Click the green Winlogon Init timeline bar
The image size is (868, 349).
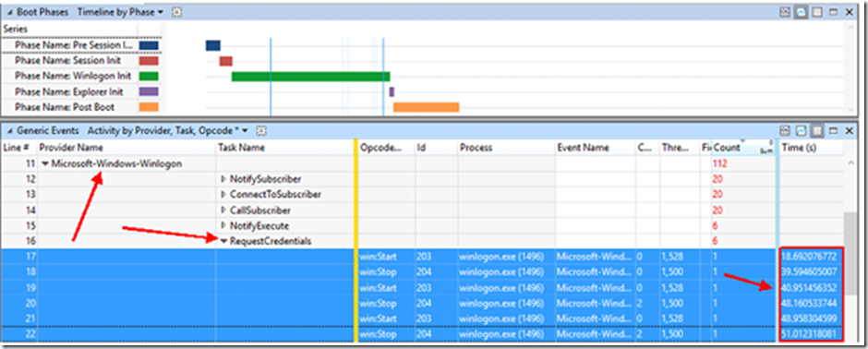310,77
